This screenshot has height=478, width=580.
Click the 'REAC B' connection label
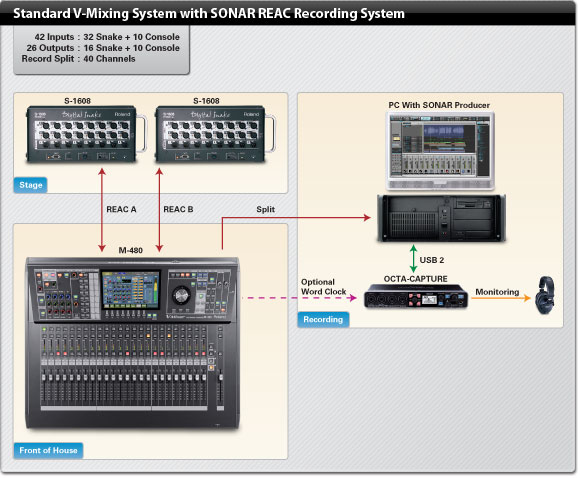pos(178,209)
